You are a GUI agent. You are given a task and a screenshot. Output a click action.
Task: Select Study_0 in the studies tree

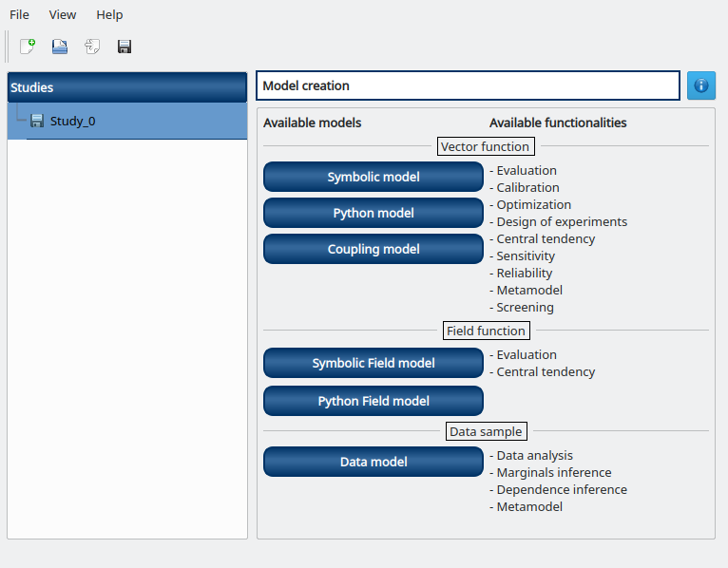72,121
